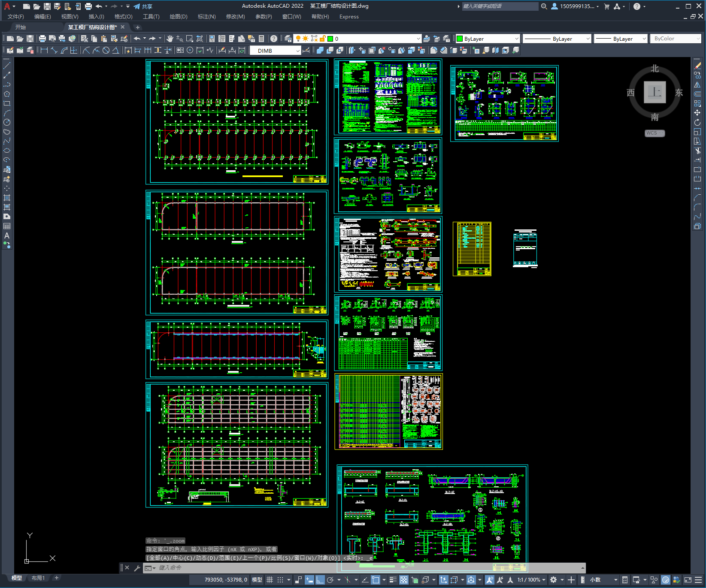Open the AutoCAD application menu (red A)
Screen dimensions: 706x588
point(7,6)
